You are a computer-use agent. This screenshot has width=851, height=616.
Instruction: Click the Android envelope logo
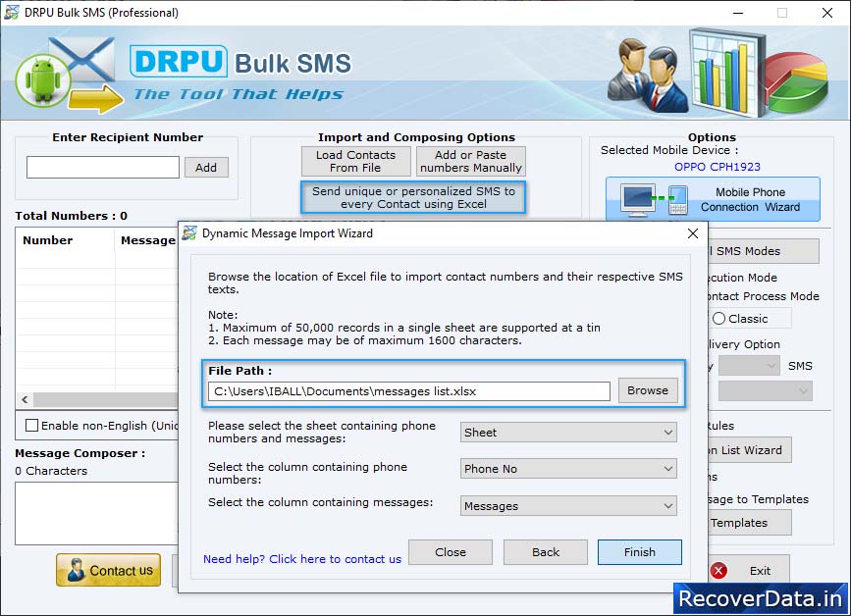[66, 75]
